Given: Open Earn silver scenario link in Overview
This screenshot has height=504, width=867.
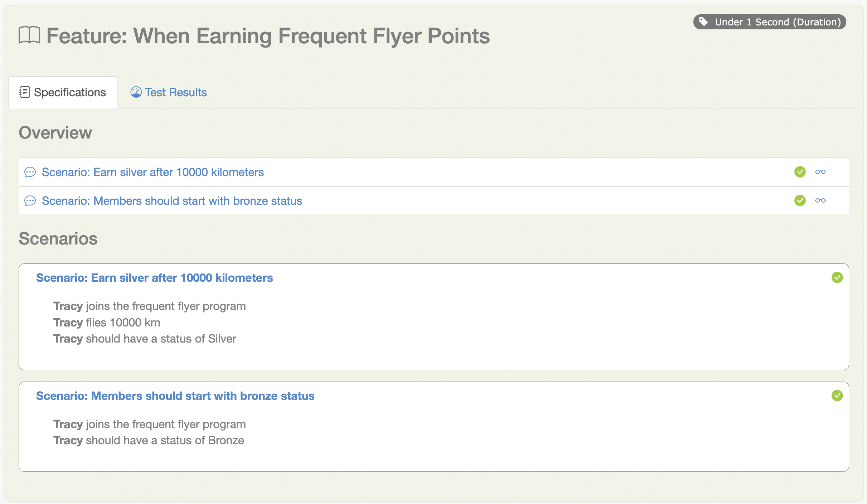Looking at the screenshot, I should click(x=153, y=172).
